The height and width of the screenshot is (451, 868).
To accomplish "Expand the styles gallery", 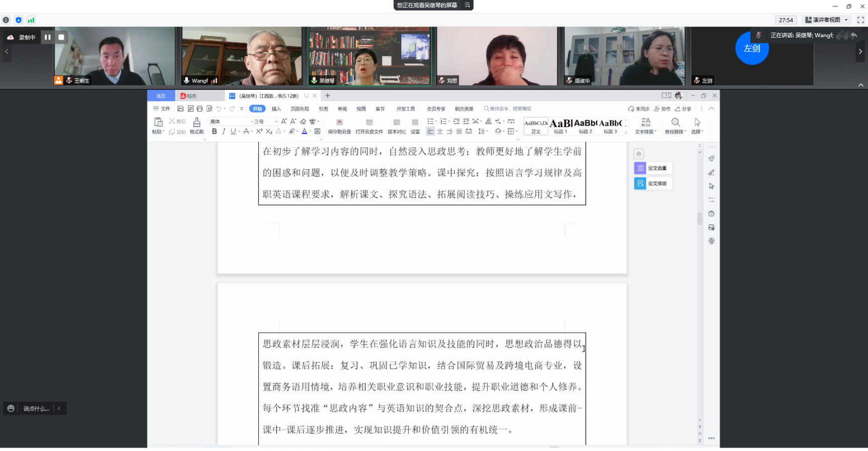I will [x=626, y=133].
